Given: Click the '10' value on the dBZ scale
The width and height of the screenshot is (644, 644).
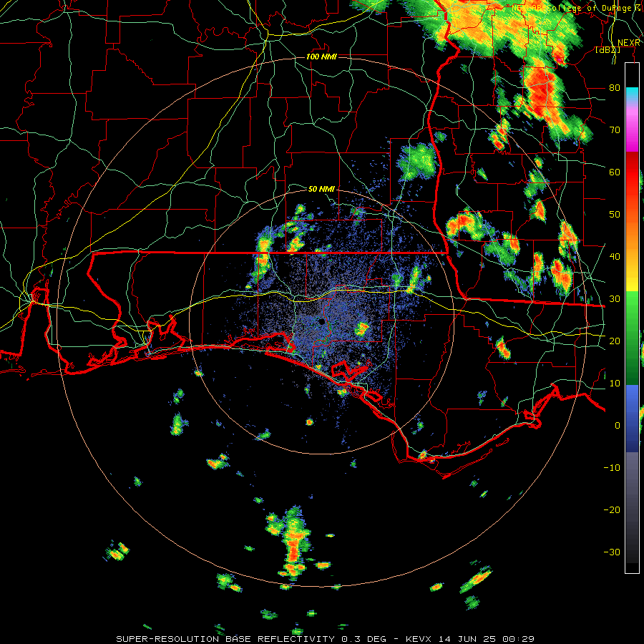Looking at the screenshot, I should pos(615,384).
